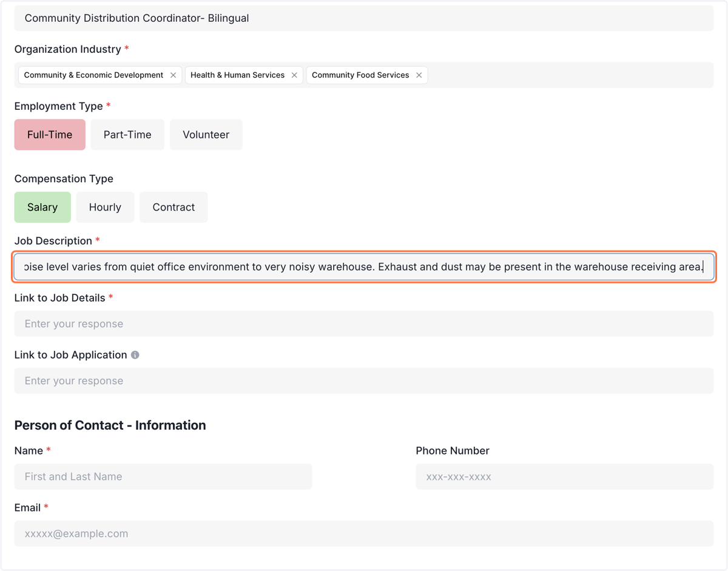This screenshot has height=571, width=728.
Task: Click the Organization Industry label
Action: (67, 49)
